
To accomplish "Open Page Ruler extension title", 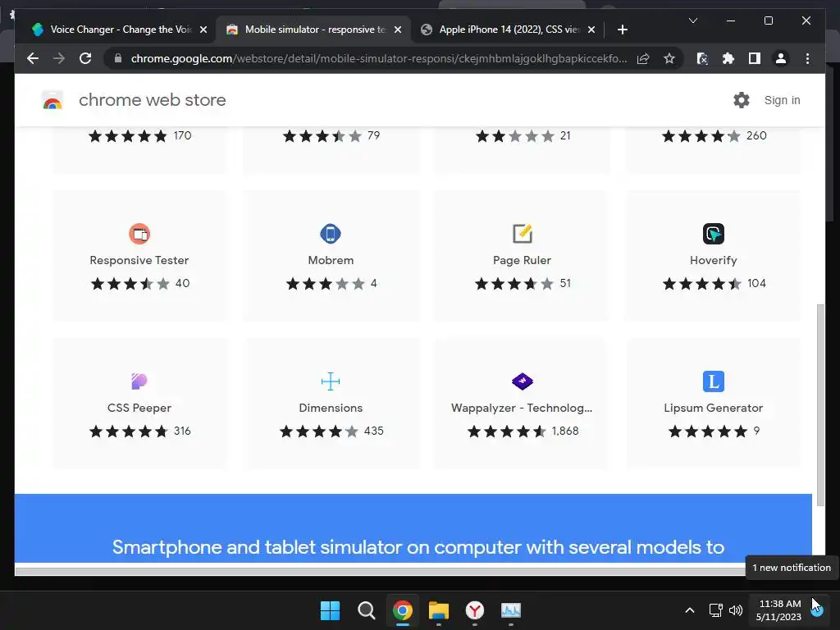I will (x=522, y=260).
